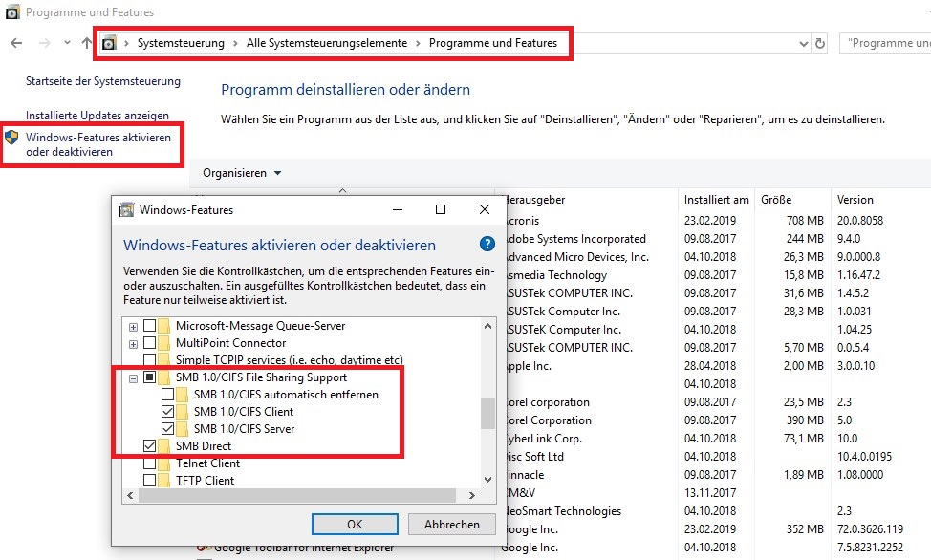This screenshot has height=560, width=931.
Task: Click folder icon for SMB Direct
Action: pos(163,446)
